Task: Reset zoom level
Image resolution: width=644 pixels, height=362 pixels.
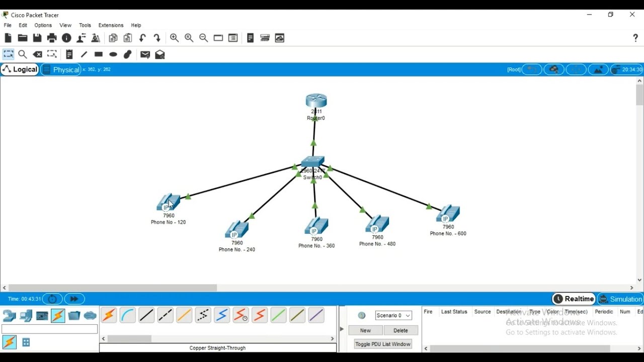Action: tap(189, 38)
